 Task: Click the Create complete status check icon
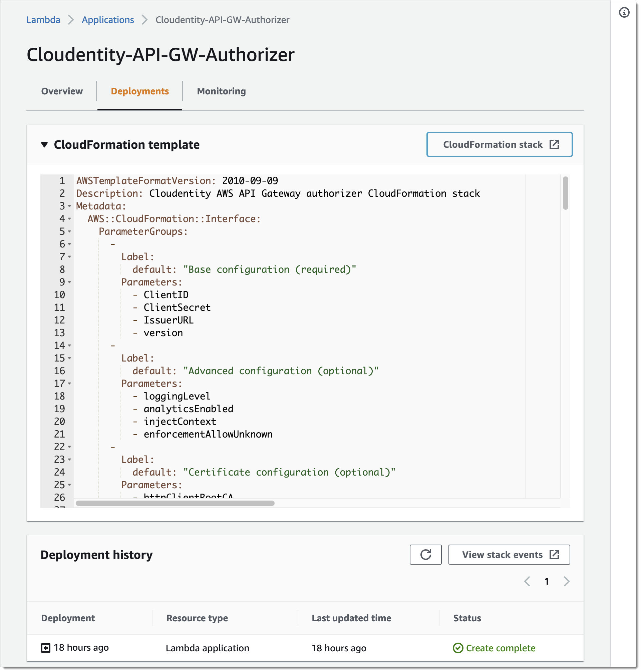click(x=457, y=648)
